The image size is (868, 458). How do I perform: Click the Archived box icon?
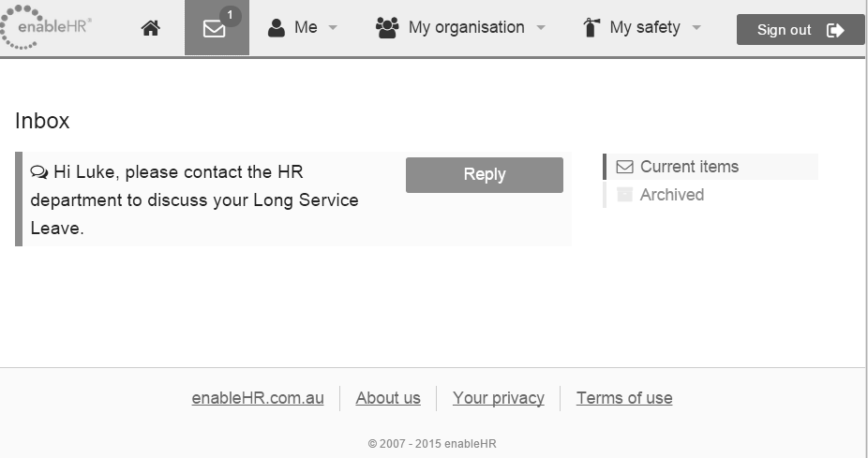[x=624, y=195]
